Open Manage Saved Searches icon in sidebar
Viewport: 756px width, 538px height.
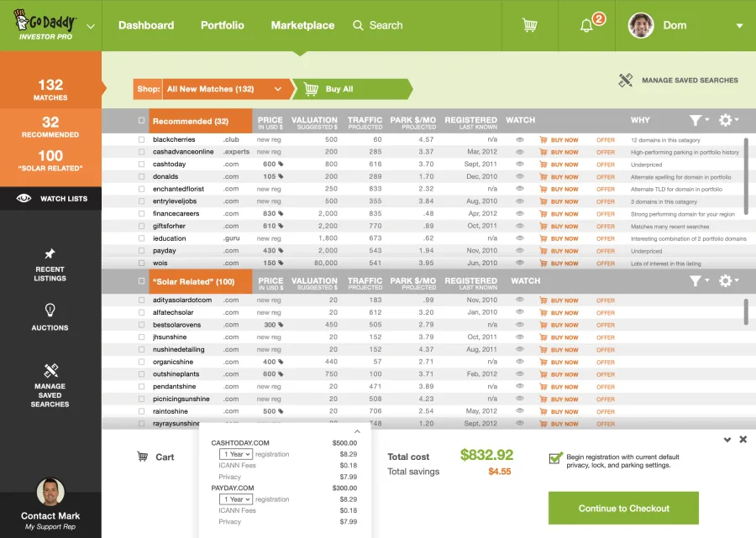(x=50, y=370)
